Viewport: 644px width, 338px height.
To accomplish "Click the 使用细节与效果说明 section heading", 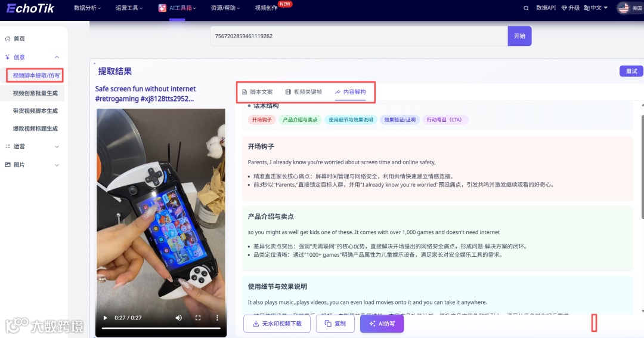I will (277, 287).
